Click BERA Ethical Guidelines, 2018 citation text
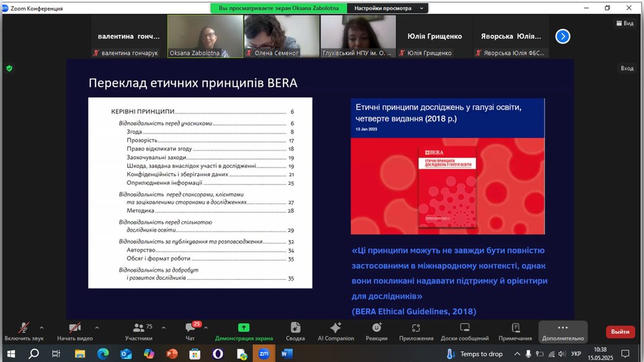 tap(414, 311)
